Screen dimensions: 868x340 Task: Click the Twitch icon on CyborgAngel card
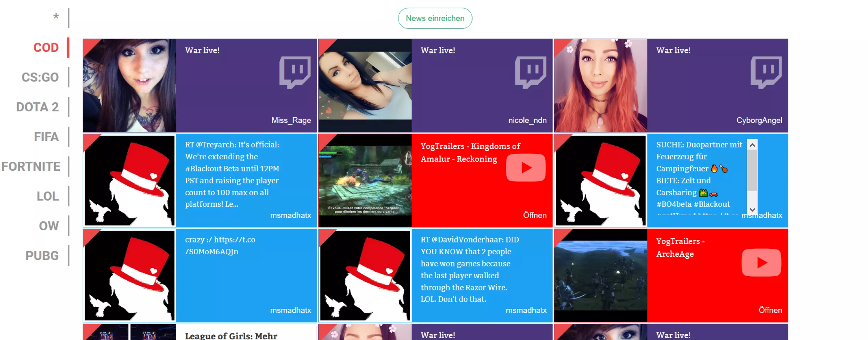[766, 72]
